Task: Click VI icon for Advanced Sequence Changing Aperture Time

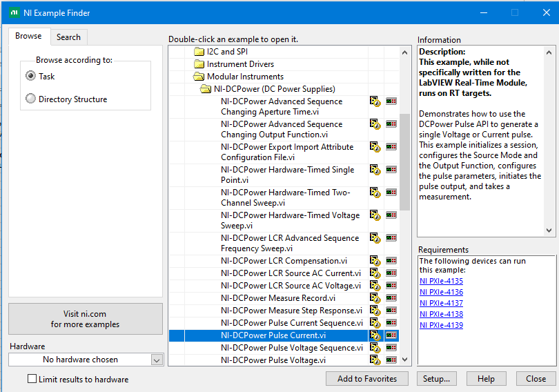Action: (375, 101)
